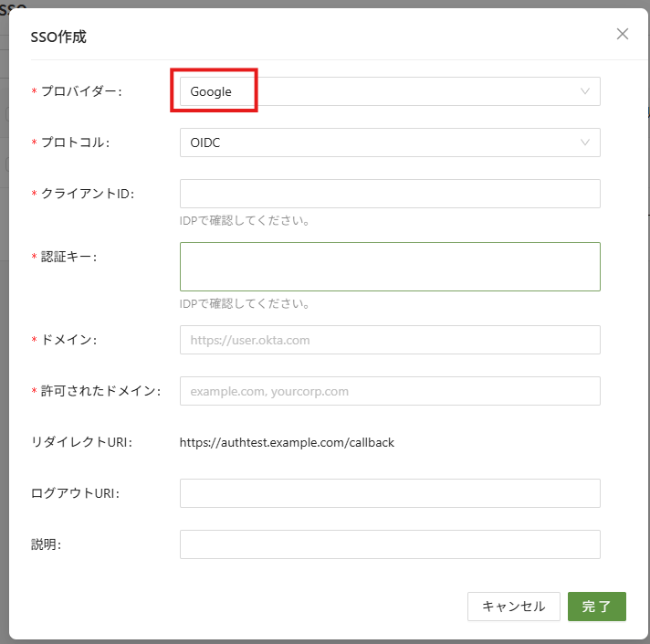This screenshot has width=650, height=644.
Task: Click the IDP hint below クライアントID field
Action: (246, 220)
